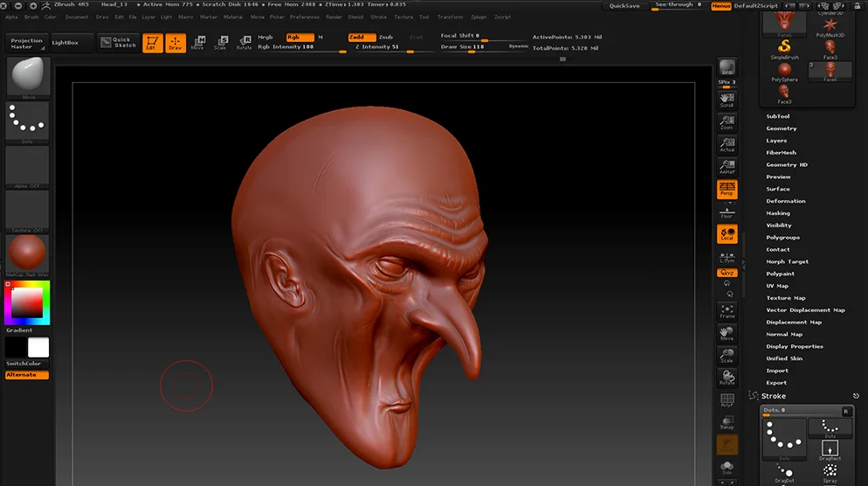Toggle Draw mode
Image resolution: width=868 pixels, height=486 pixels.
[x=175, y=43]
